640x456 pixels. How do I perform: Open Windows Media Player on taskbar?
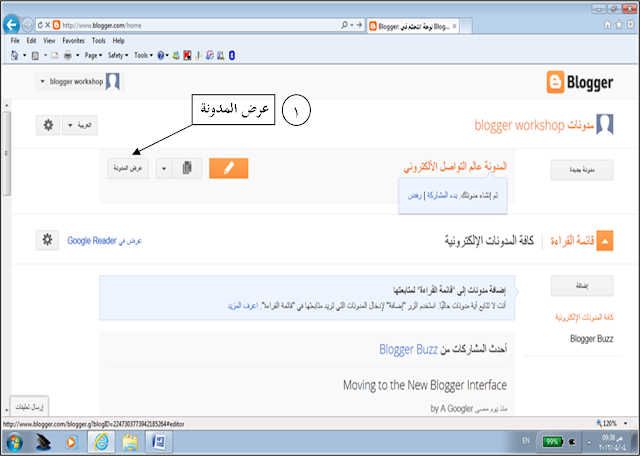pyautogui.click(x=71, y=442)
